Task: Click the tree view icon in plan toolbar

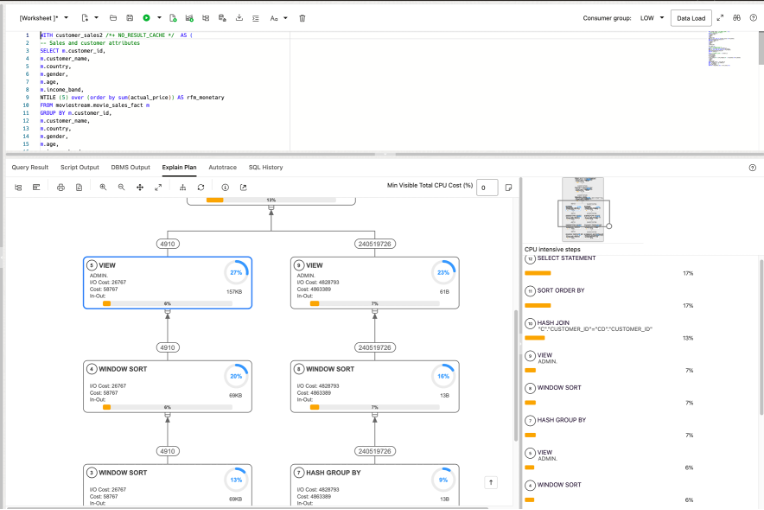Action: pos(19,187)
